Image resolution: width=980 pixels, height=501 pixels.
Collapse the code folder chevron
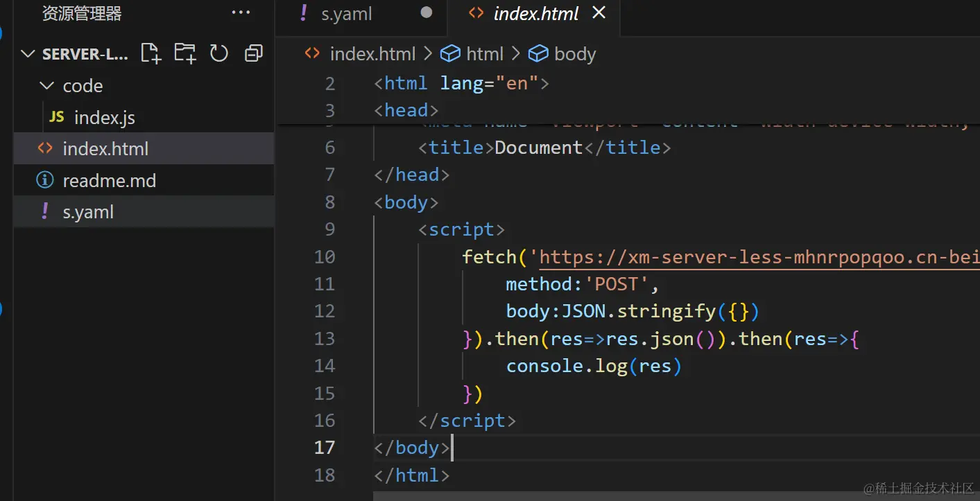click(x=47, y=85)
